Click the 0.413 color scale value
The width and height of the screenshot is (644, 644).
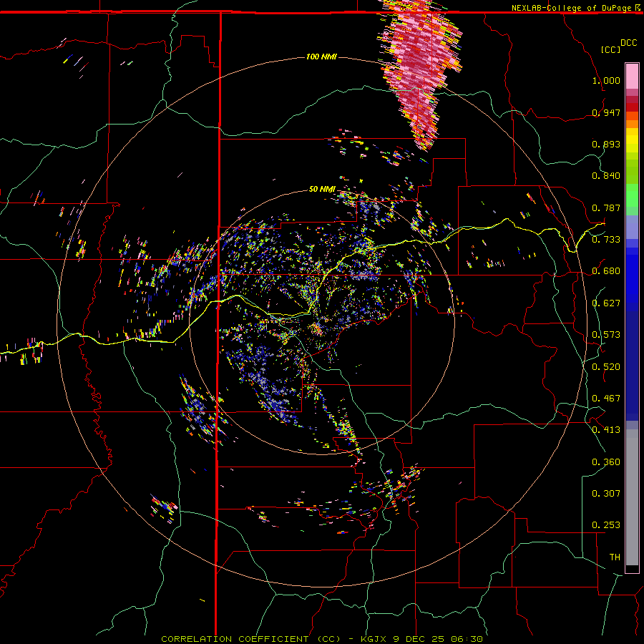pyautogui.click(x=606, y=430)
